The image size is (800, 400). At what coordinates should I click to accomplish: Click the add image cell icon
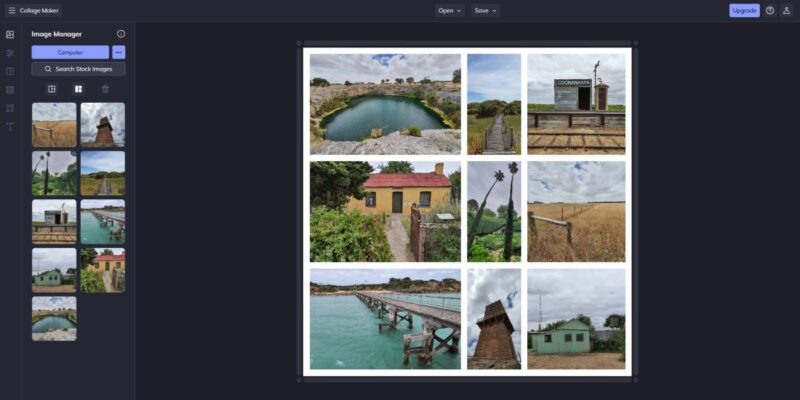(x=52, y=89)
